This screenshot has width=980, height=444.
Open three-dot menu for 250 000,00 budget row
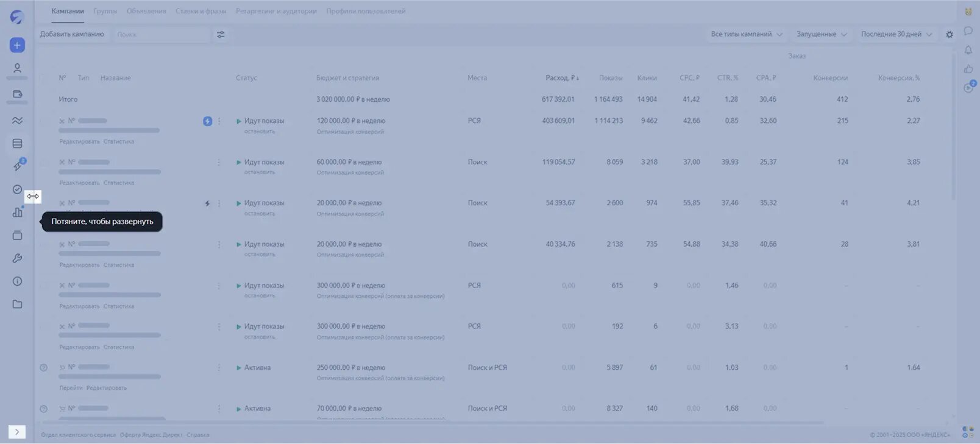coord(219,367)
